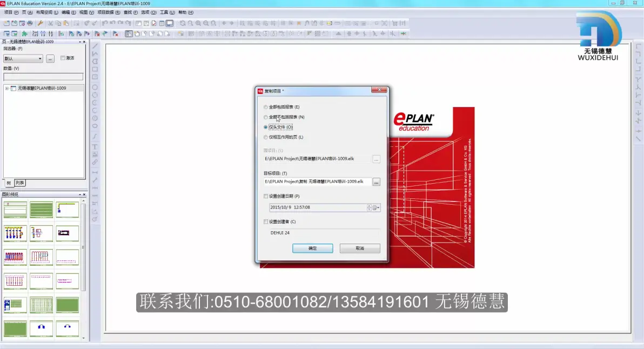644x349 pixels.
Task: Click the 取消 button in dialog
Action: (360, 249)
